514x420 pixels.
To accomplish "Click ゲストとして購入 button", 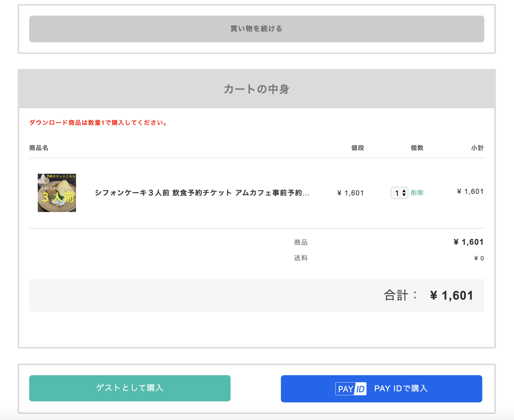I will (130, 388).
